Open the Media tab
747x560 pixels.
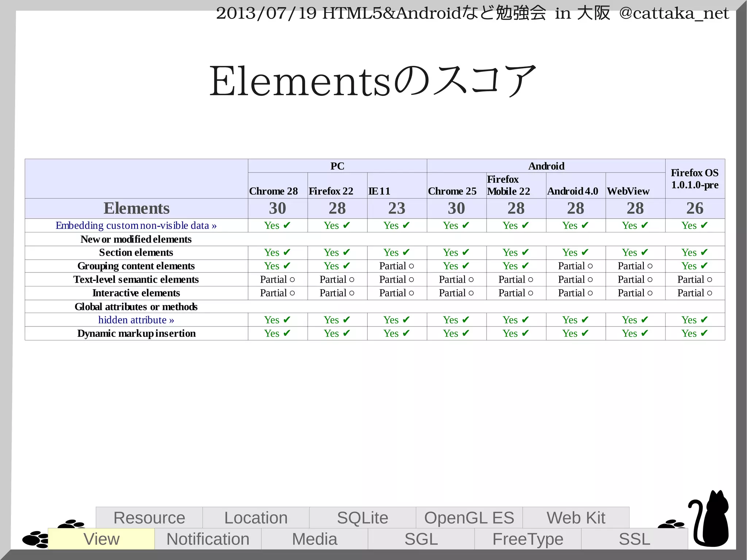314,539
